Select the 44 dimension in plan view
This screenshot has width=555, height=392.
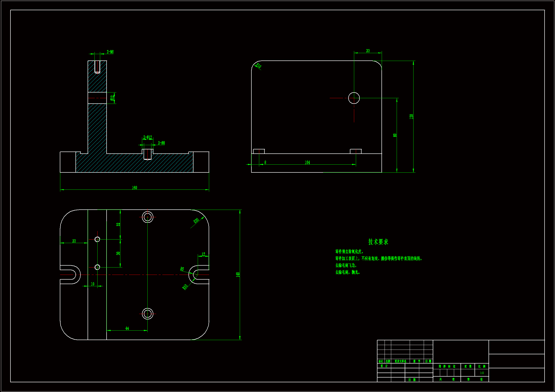tap(127, 328)
